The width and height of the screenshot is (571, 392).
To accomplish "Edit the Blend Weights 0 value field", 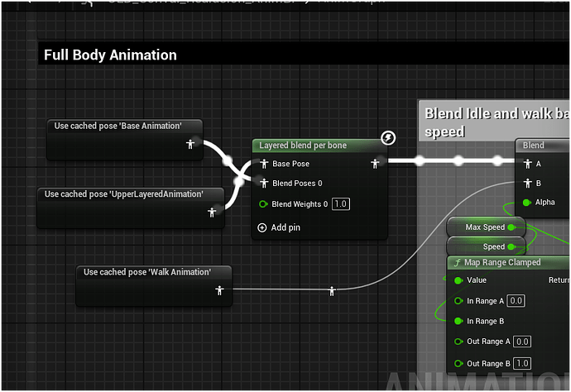I will point(340,203).
